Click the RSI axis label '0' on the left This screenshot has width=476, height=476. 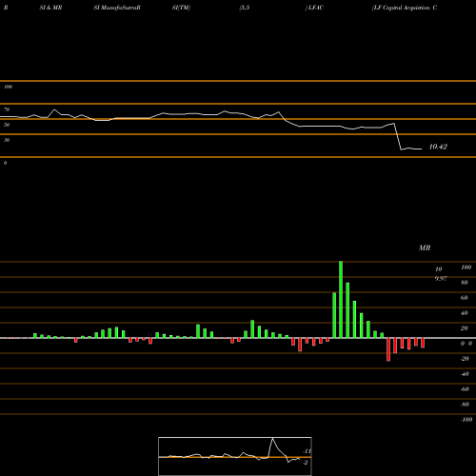(5, 163)
